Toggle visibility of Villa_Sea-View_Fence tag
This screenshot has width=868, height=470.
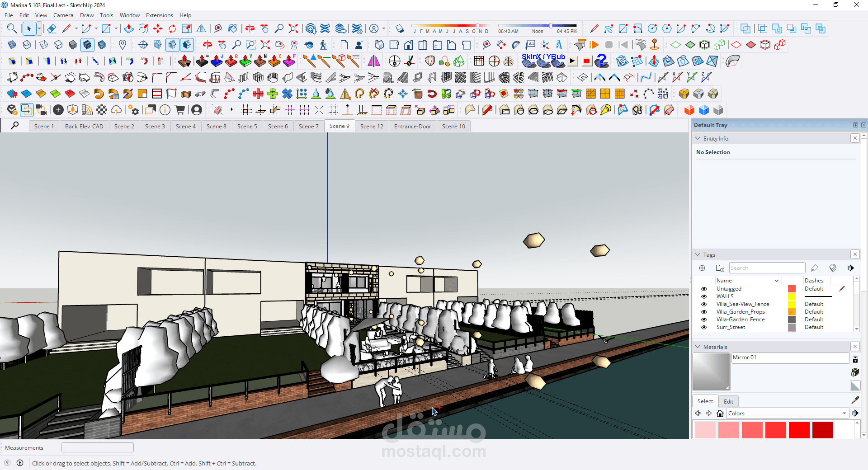[704, 304]
